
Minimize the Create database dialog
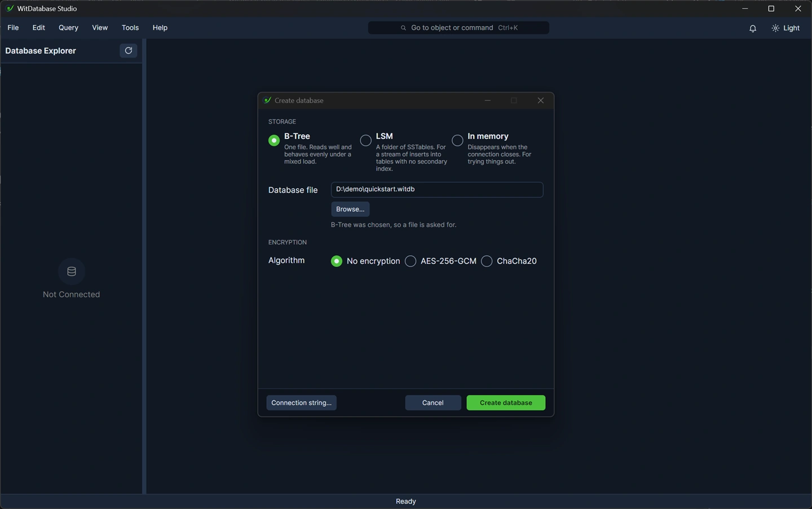(x=488, y=100)
